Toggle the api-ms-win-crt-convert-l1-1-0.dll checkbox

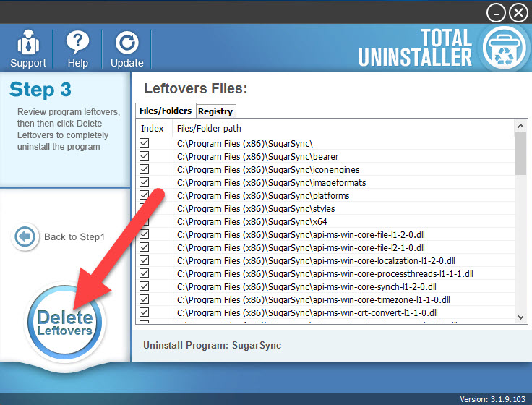coord(144,312)
